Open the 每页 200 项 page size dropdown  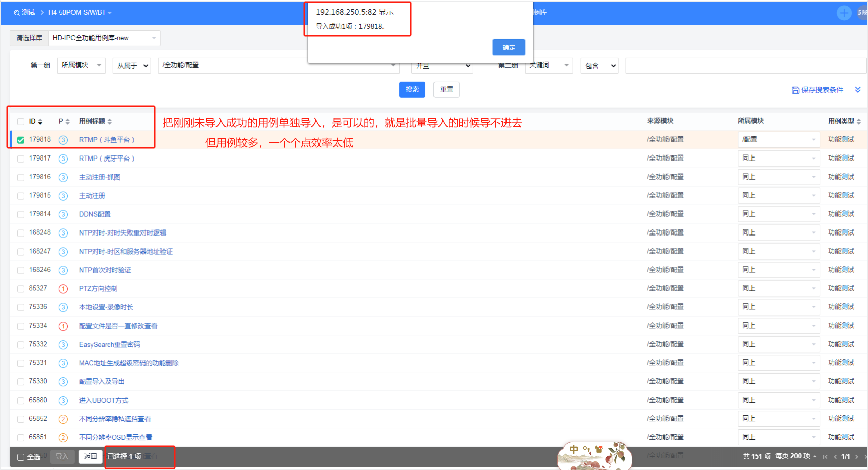click(796, 456)
